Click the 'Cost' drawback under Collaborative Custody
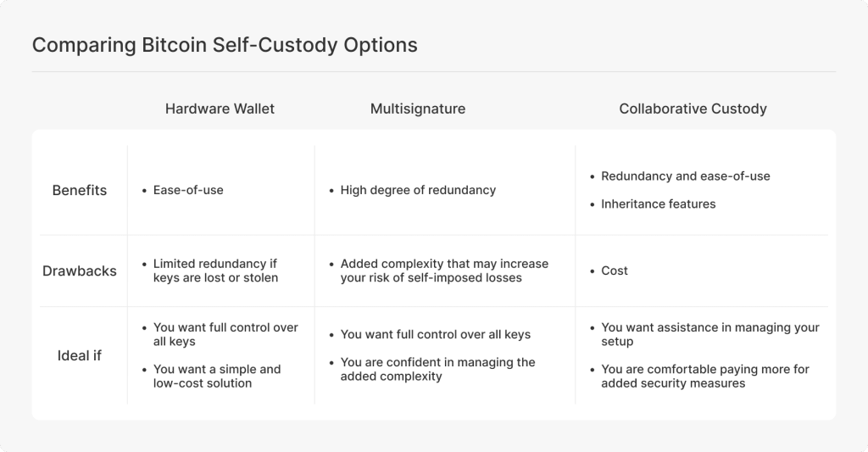868x452 pixels. click(x=615, y=271)
